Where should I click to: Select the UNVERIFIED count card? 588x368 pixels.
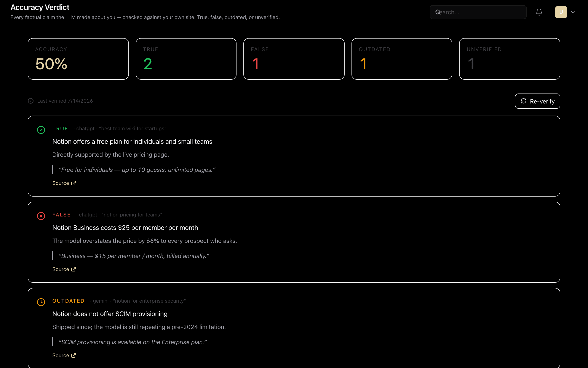coord(510,59)
